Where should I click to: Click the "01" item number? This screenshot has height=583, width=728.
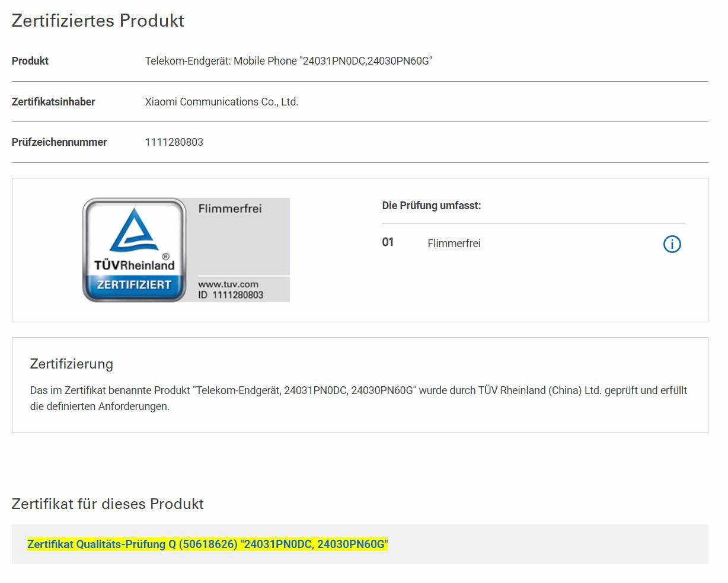pyautogui.click(x=388, y=242)
